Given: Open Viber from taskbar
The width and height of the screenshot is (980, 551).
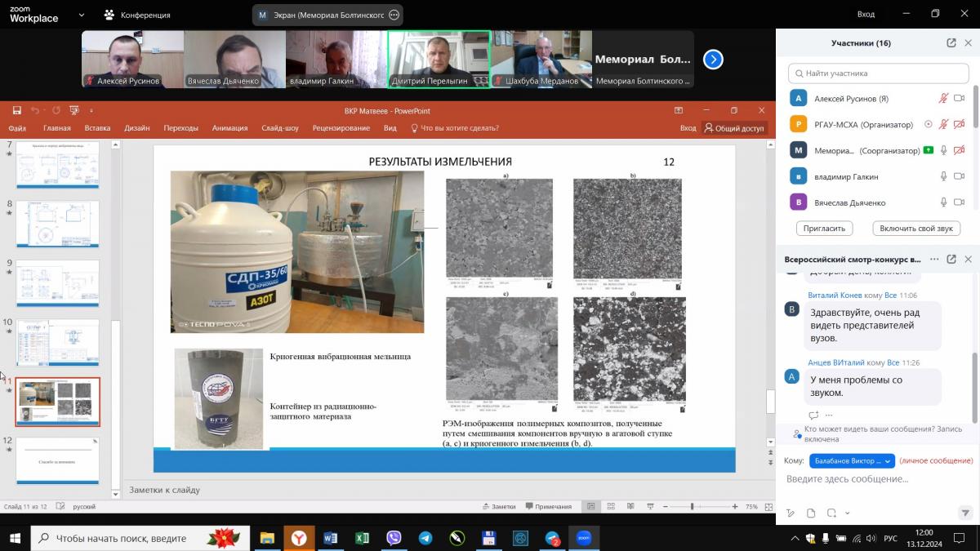Looking at the screenshot, I should coord(394,538).
